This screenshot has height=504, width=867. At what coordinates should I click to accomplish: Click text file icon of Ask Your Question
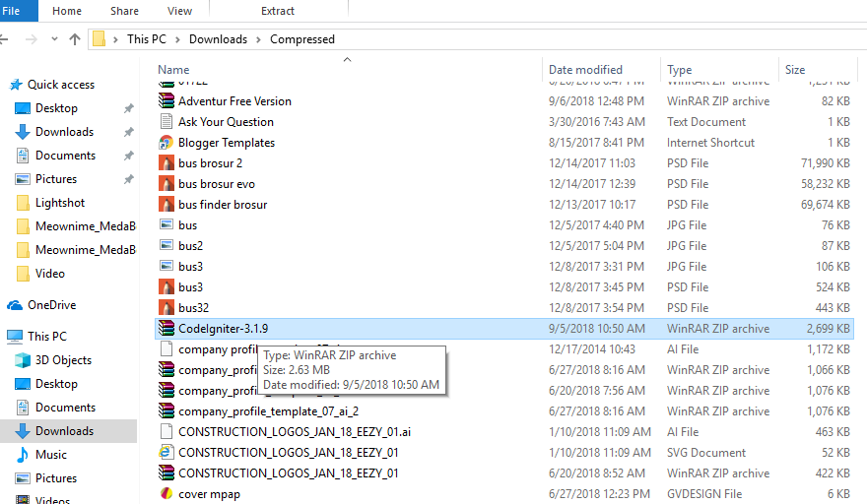tap(166, 122)
